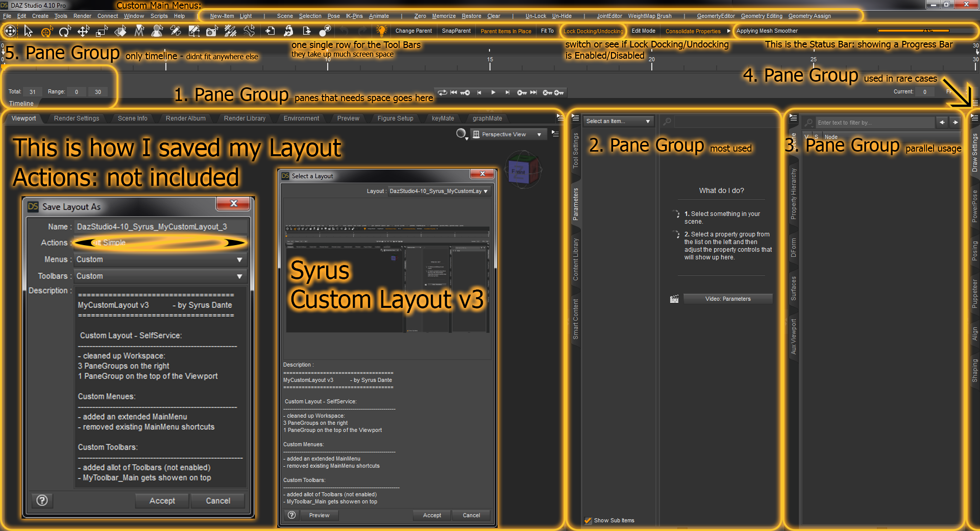Open the Window menu
980x531 pixels.
(x=134, y=16)
